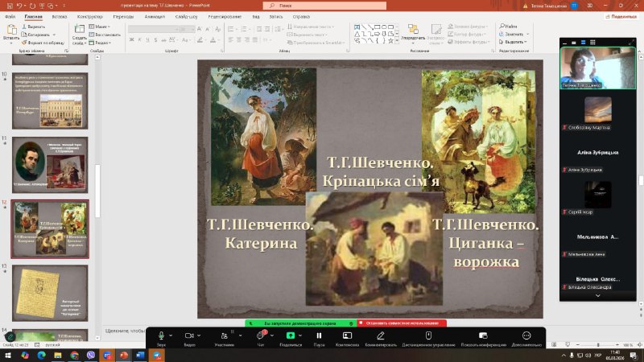Select the yellow manuscript slide thumbnail

click(50, 293)
